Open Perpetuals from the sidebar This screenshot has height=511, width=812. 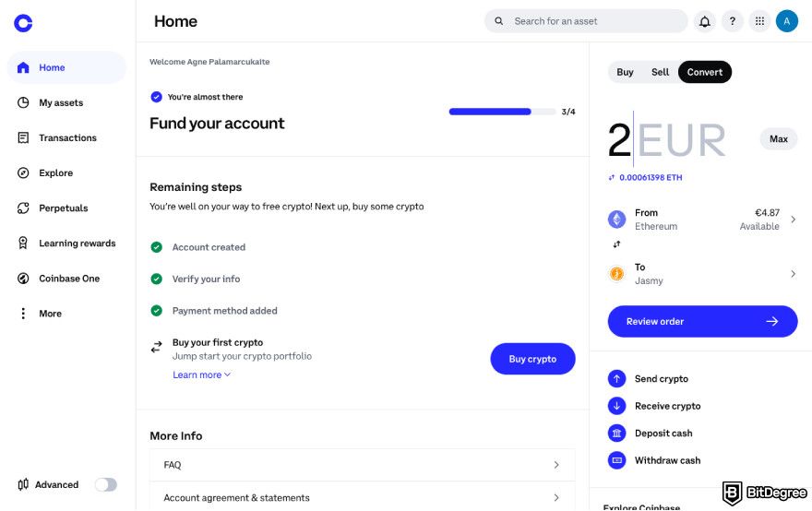(63, 208)
